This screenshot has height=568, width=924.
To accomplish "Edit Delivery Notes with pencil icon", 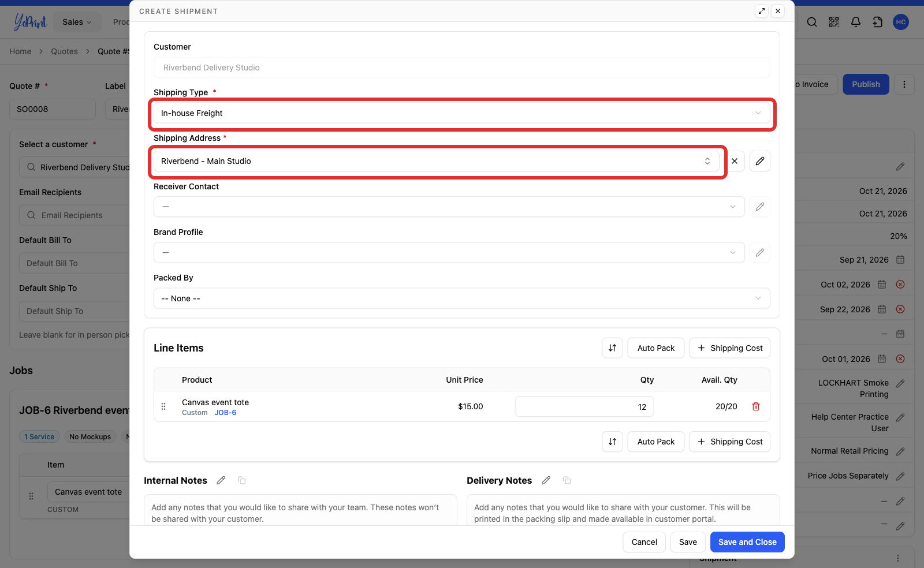I will 546,480.
